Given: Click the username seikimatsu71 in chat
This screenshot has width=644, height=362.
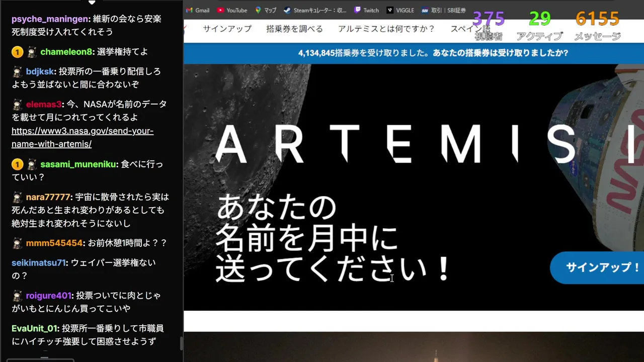Looking at the screenshot, I should tap(39, 263).
